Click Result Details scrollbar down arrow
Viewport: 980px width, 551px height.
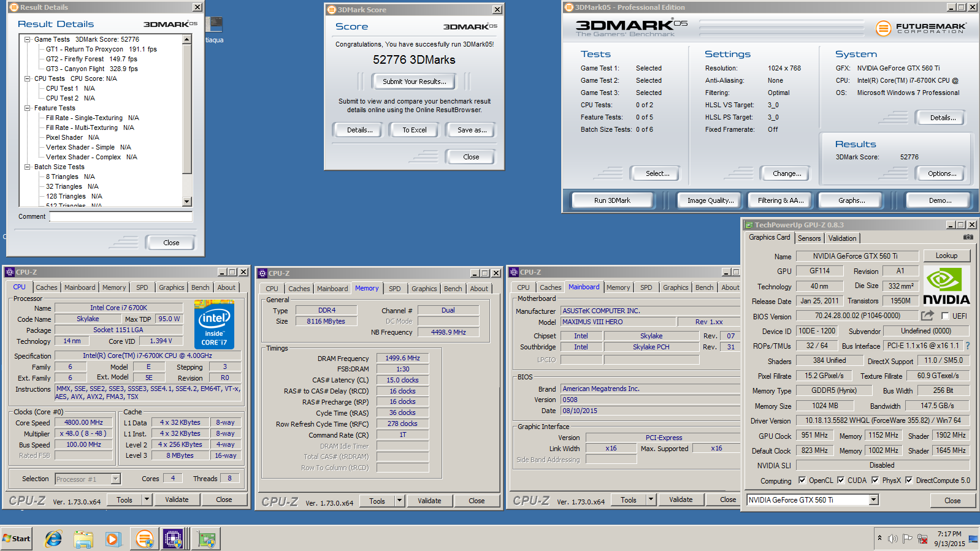click(187, 202)
